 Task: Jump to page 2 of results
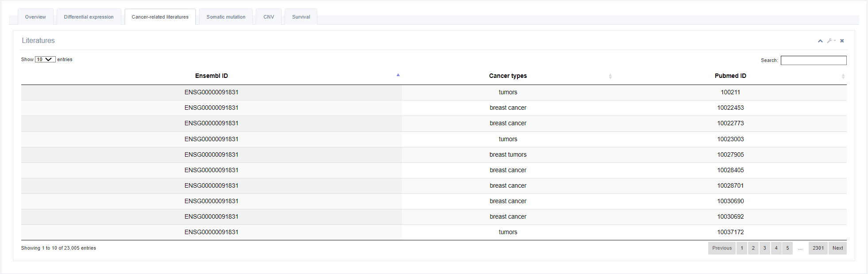tap(753, 248)
